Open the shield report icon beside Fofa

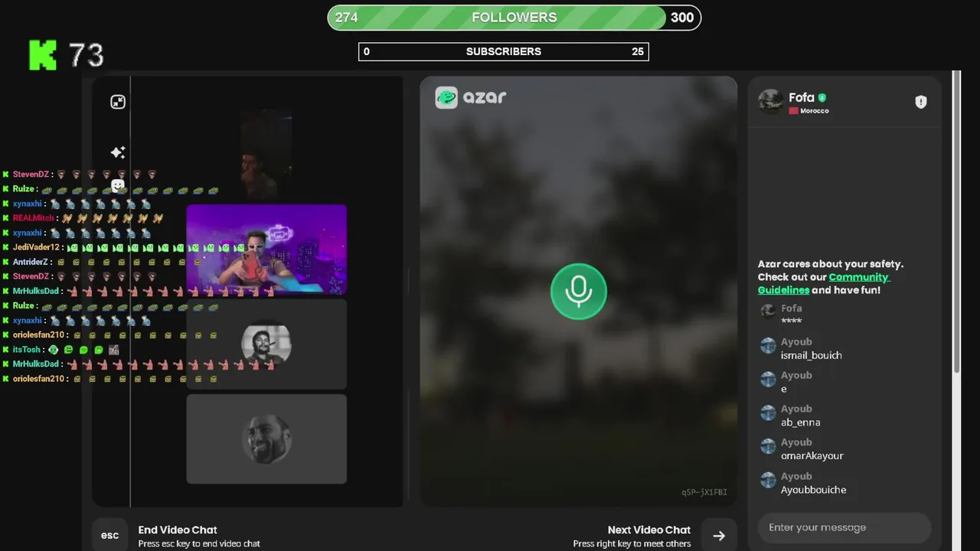point(921,102)
